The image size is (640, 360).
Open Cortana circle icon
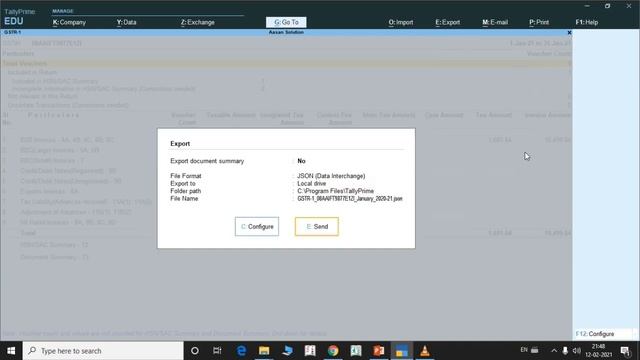195,351
